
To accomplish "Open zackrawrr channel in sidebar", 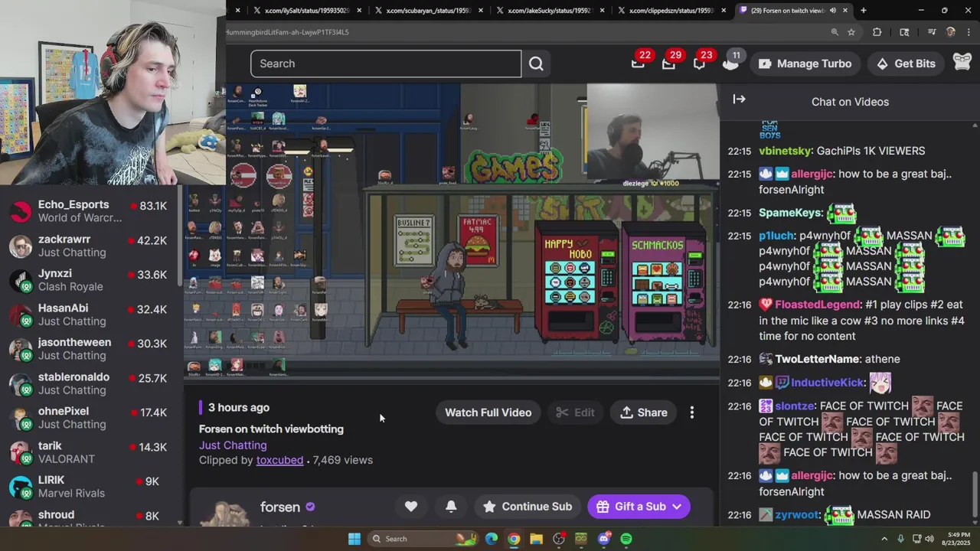I will (x=90, y=246).
